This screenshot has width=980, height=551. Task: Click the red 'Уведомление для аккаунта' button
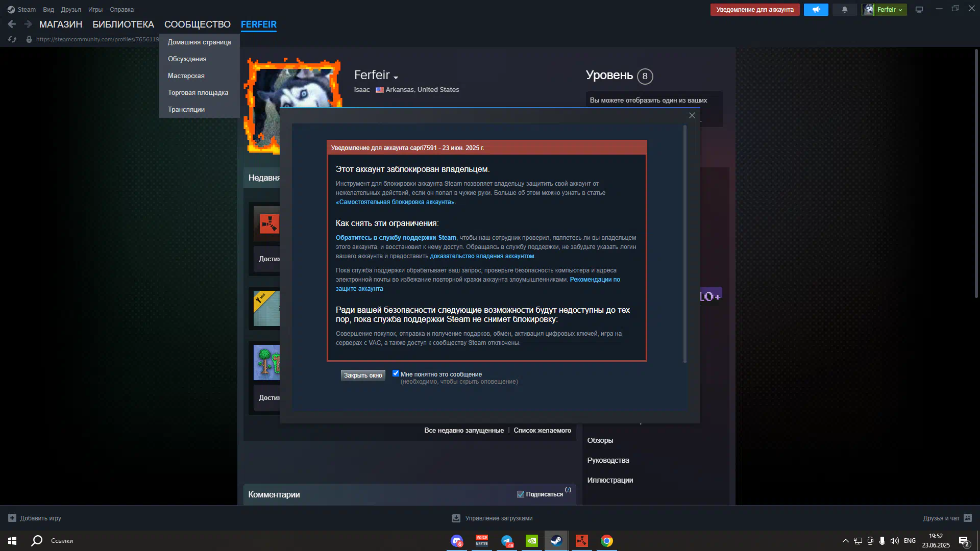coord(755,10)
